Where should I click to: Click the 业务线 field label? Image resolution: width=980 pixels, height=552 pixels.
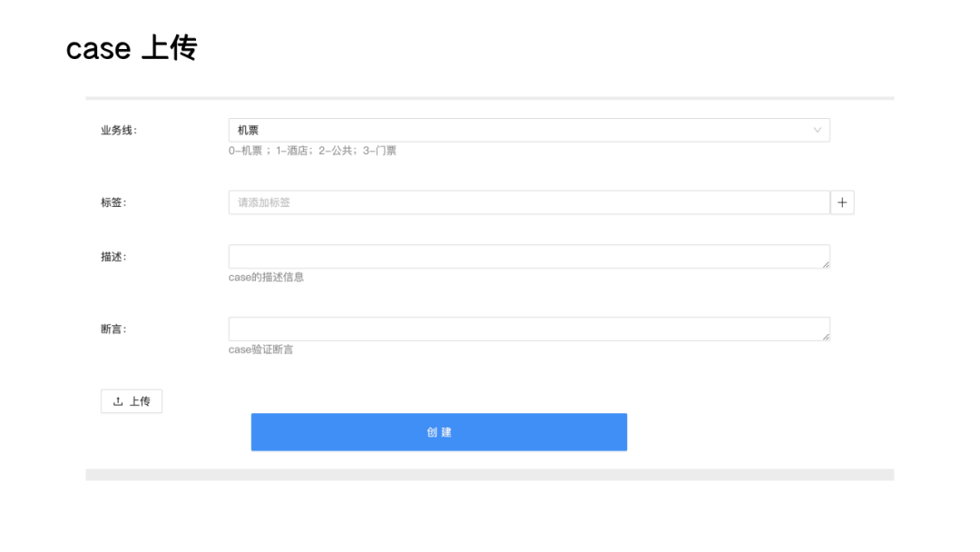pos(119,130)
